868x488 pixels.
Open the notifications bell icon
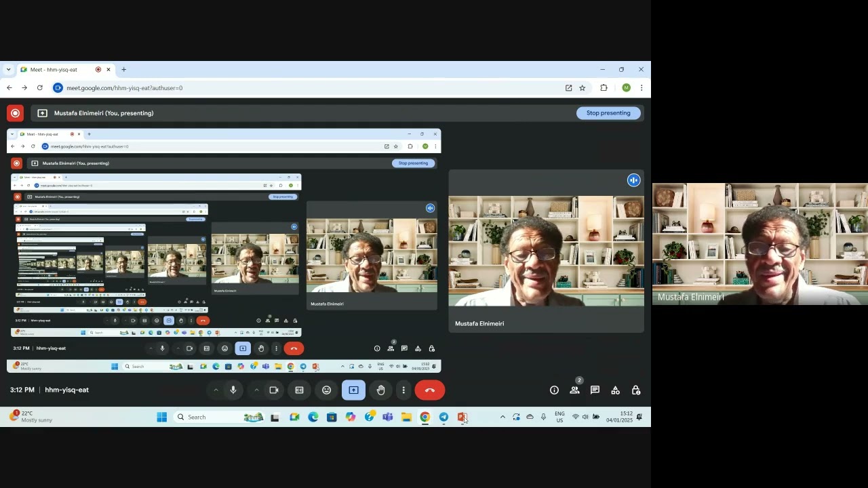tap(639, 418)
